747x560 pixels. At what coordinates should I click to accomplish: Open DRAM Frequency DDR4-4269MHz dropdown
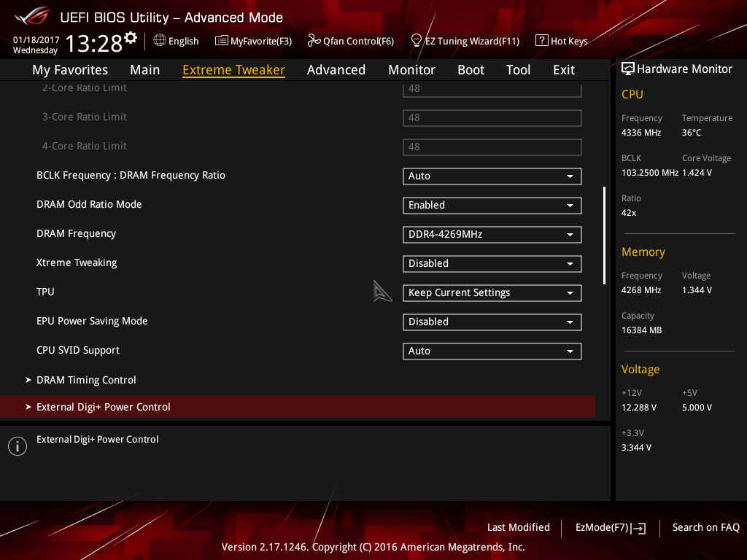[492, 234]
